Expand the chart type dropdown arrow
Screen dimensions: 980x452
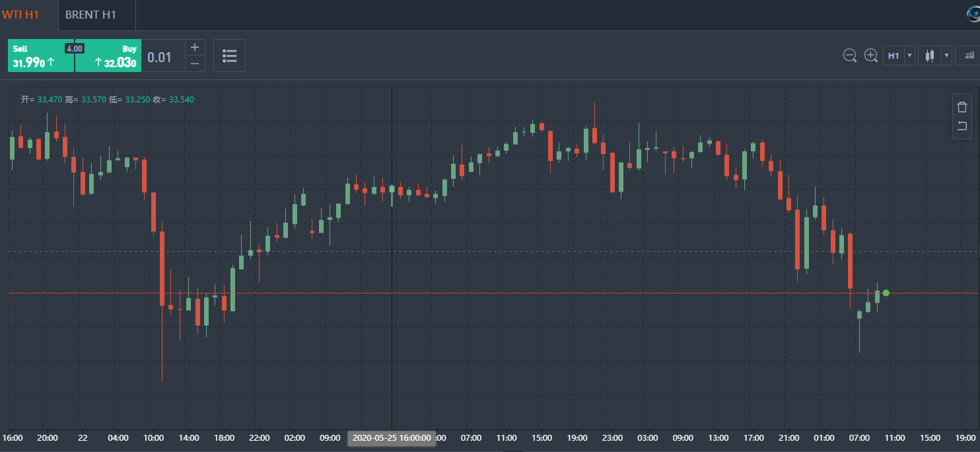pyautogui.click(x=946, y=56)
